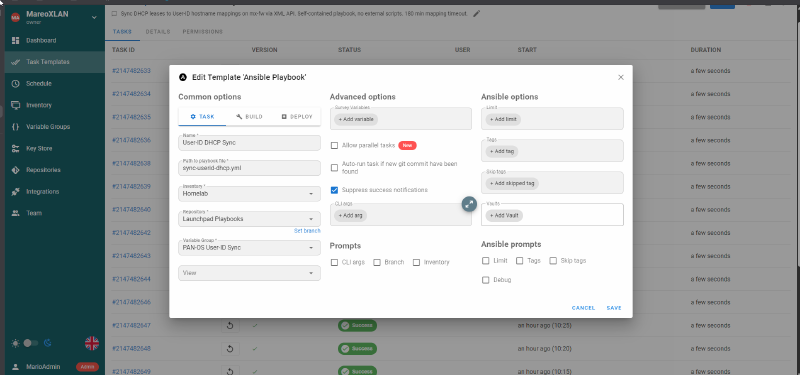This screenshot has height=375, width=800.
Task: Click the expand arrows icon on CLI args
Action: pyautogui.click(x=469, y=204)
